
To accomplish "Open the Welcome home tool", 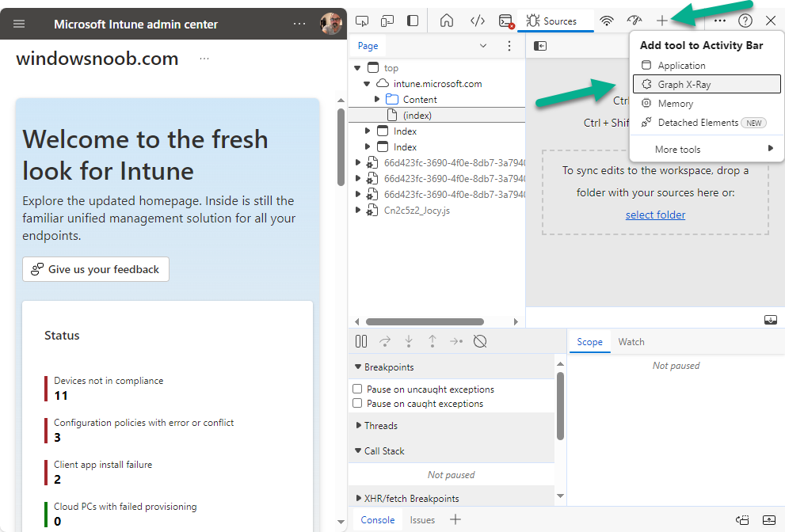I will tap(447, 21).
